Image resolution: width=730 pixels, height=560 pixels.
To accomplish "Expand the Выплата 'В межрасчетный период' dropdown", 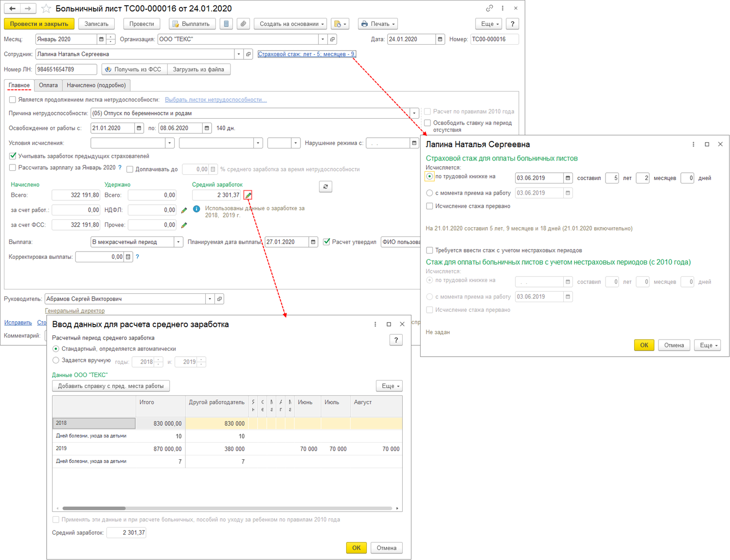I will pos(178,242).
